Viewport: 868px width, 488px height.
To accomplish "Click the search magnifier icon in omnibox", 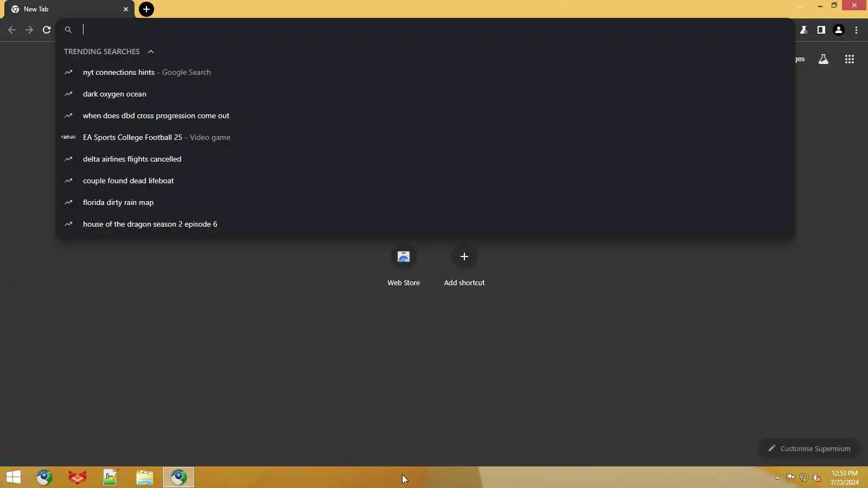I will (68, 30).
